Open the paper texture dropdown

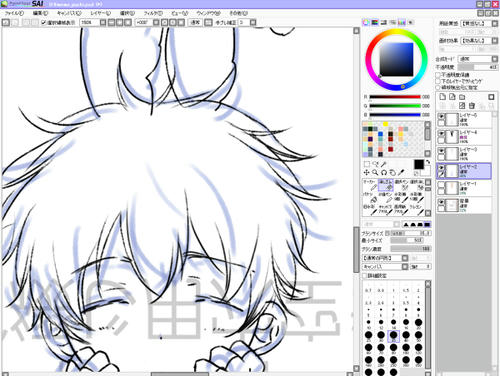tap(478, 23)
